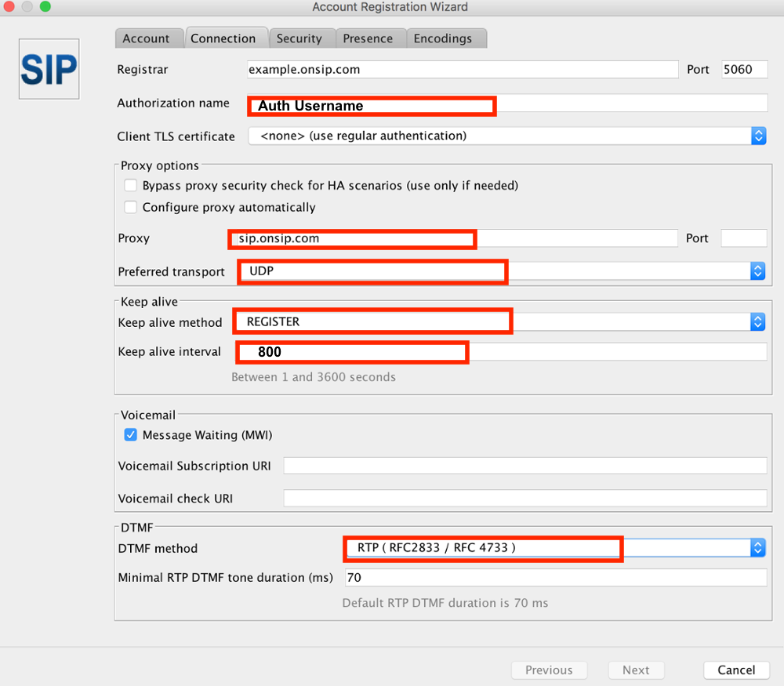Toggle Configure proxy automatically checkbox
The image size is (784, 686).
[x=130, y=207]
